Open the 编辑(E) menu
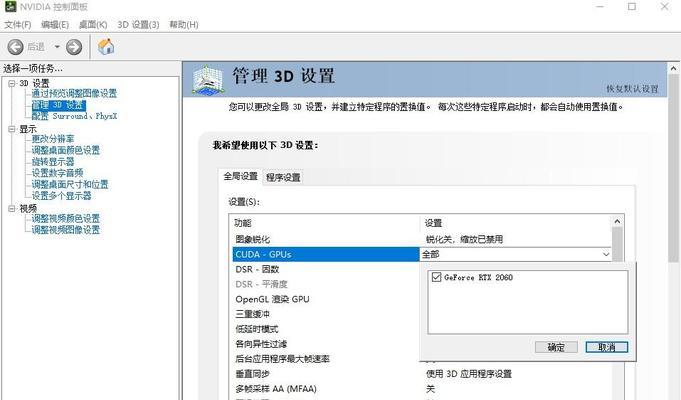This screenshot has height=400, width=681. [x=55, y=24]
